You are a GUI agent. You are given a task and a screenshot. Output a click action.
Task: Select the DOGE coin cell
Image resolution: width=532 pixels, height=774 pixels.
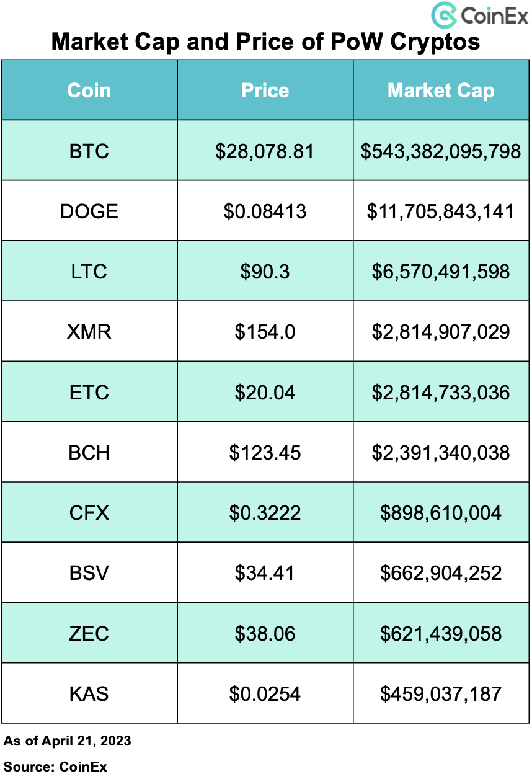click(x=89, y=211)
